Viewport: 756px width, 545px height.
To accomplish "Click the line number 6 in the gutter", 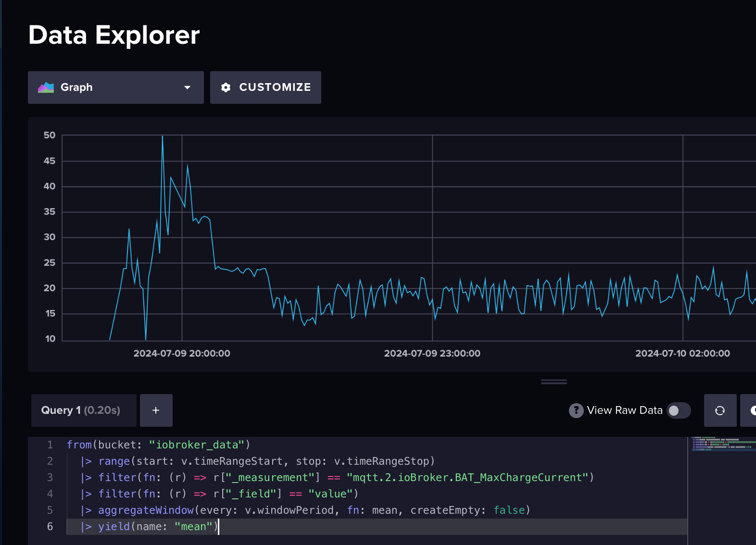I will click(x=50, y=527).
